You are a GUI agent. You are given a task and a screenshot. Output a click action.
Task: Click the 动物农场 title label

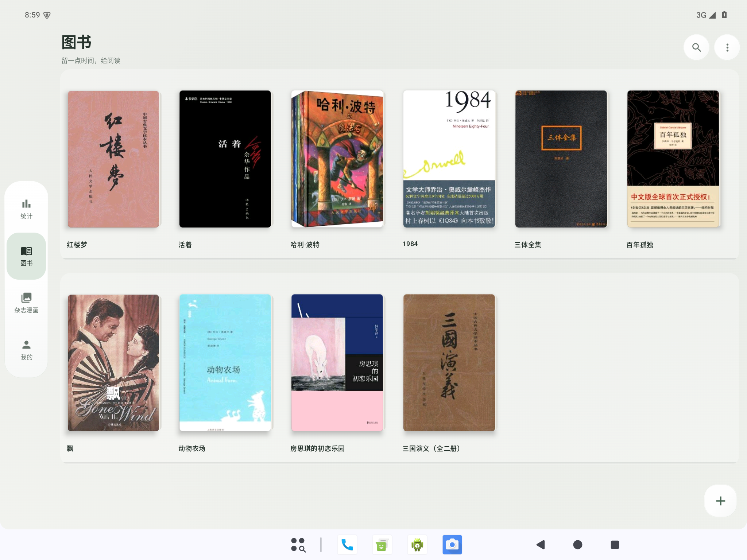pos(192,448)
